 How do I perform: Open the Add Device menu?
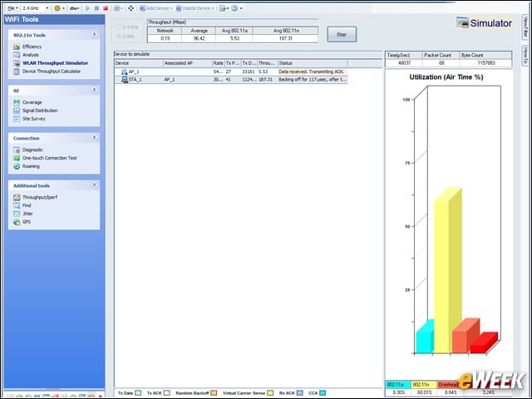(x=155, y=8)
